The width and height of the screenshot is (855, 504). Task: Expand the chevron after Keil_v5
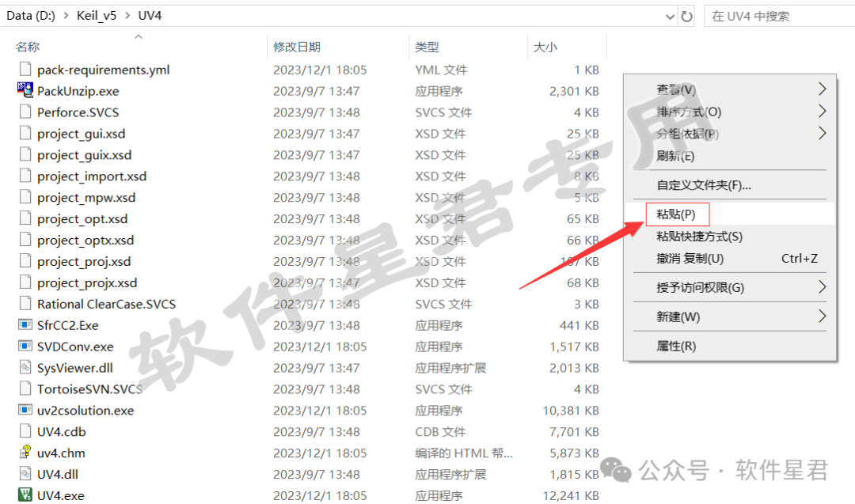tap(127, 16)
